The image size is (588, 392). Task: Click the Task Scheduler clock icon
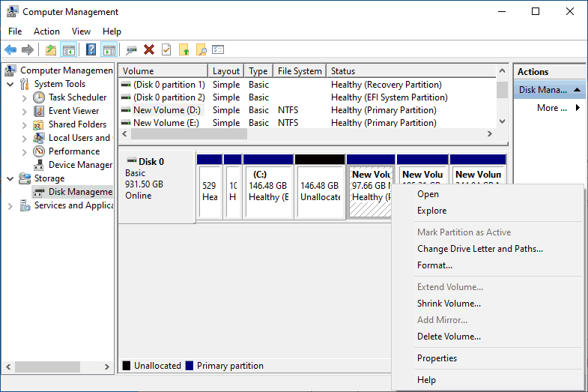[x=39, y=97]
